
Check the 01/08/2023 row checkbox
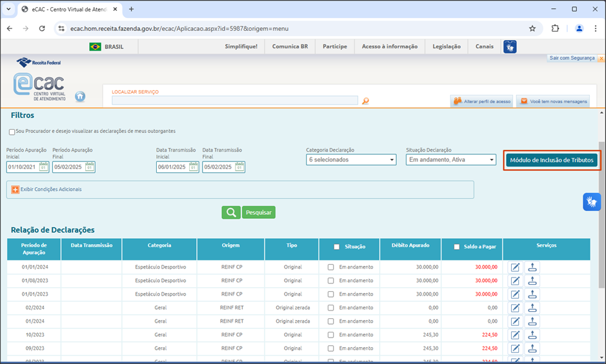pos(331,281)
